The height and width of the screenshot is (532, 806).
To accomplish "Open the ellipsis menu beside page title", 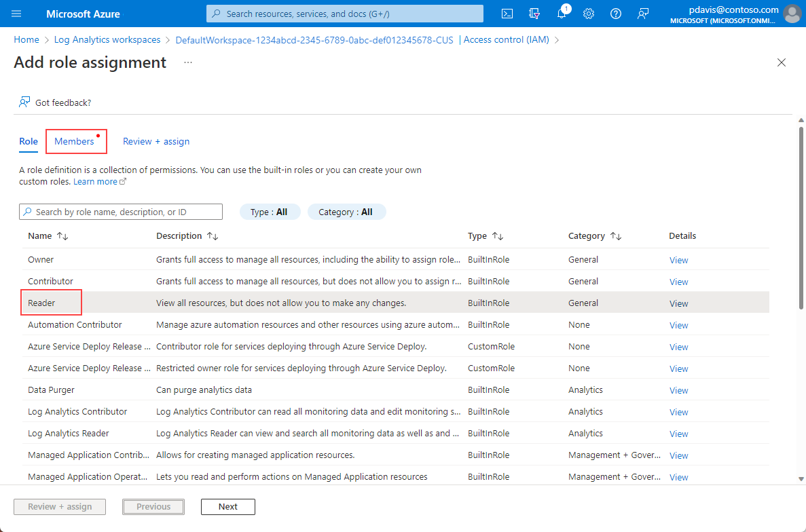I will coord(188,62).
